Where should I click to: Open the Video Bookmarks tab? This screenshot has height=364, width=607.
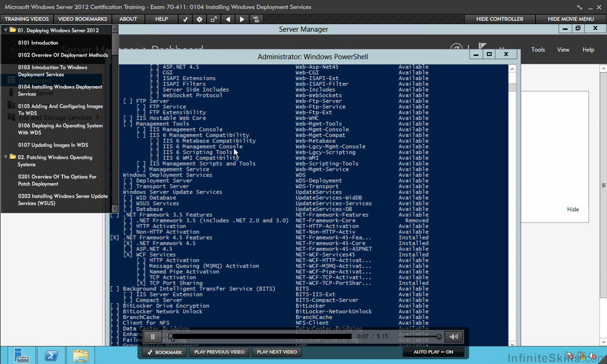pyautogui.click(x=82, y=19)
